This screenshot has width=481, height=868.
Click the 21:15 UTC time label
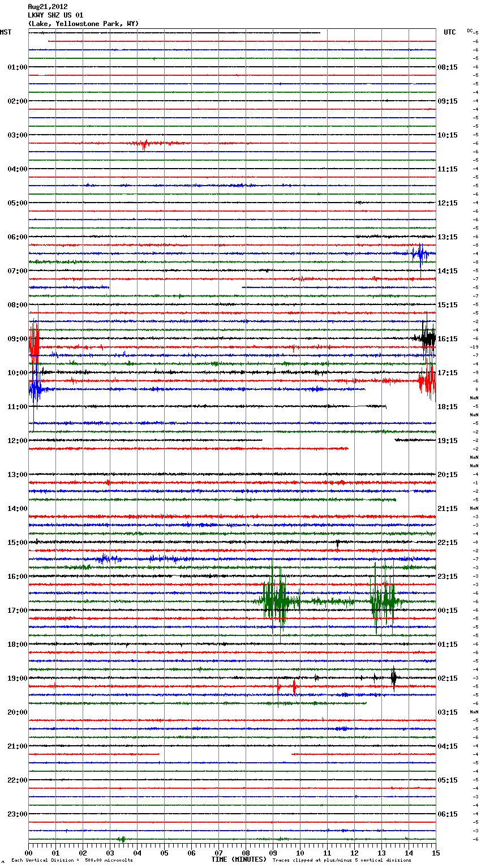pyautogui.click(x=448, y=509)
